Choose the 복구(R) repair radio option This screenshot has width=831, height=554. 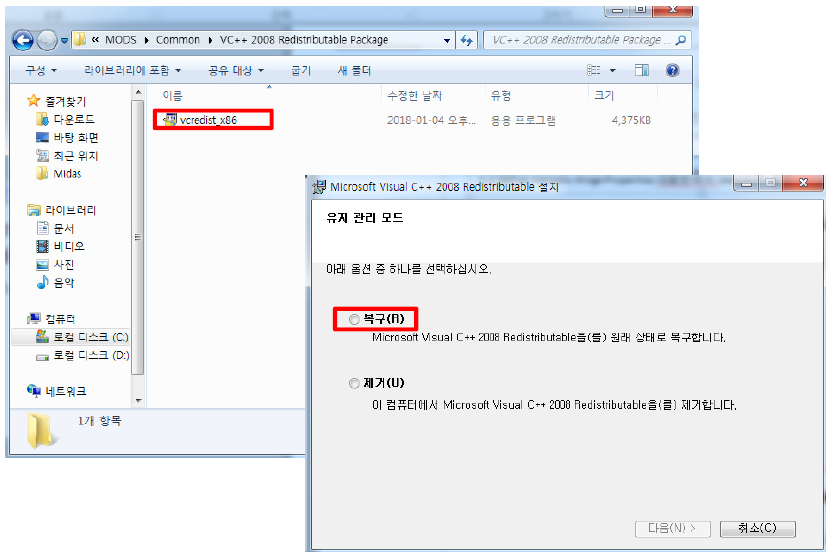(x=354, y=319)
